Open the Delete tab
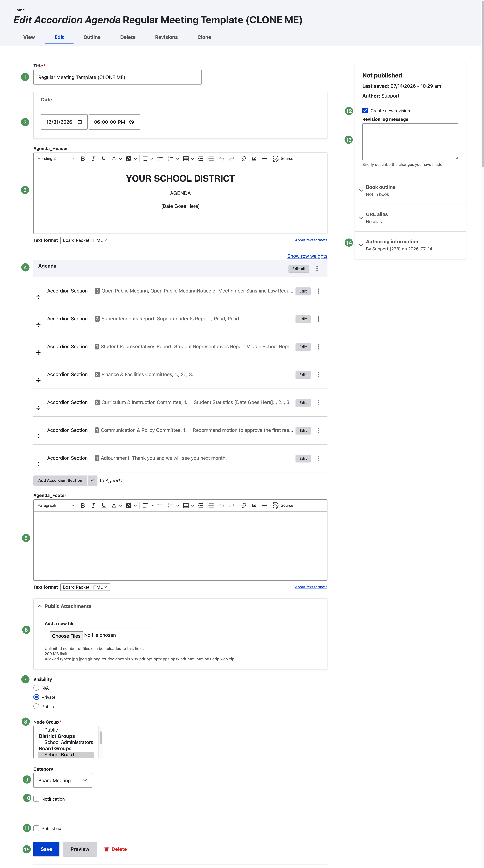 [128, 37]
